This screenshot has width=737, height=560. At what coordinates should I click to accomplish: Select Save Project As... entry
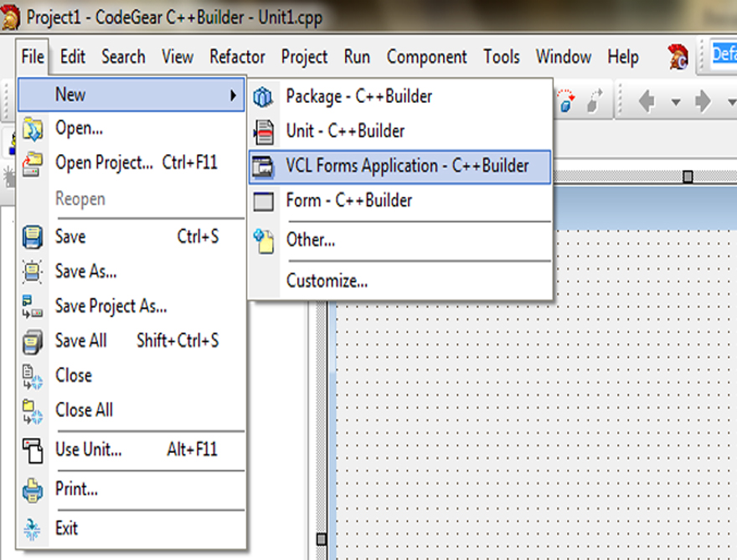tap(131, 306)
